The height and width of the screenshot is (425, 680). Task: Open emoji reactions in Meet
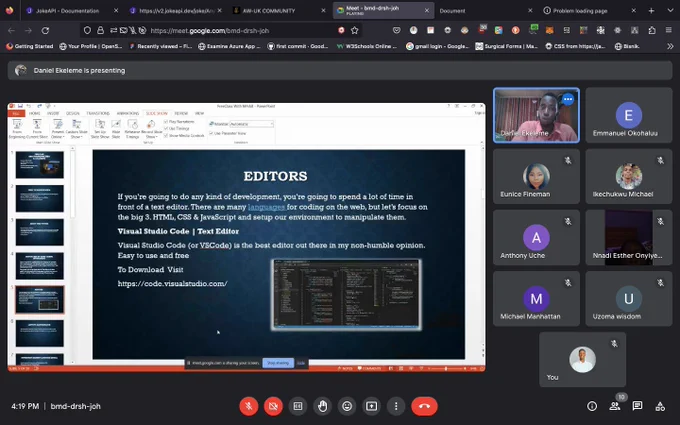click(347, 406)
